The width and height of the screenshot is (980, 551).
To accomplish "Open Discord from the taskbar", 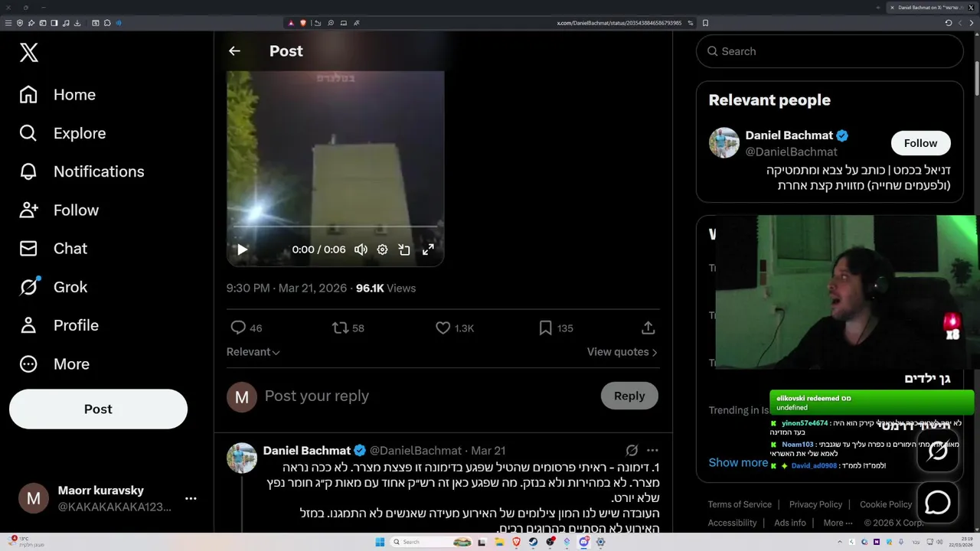I will point(583,542).
